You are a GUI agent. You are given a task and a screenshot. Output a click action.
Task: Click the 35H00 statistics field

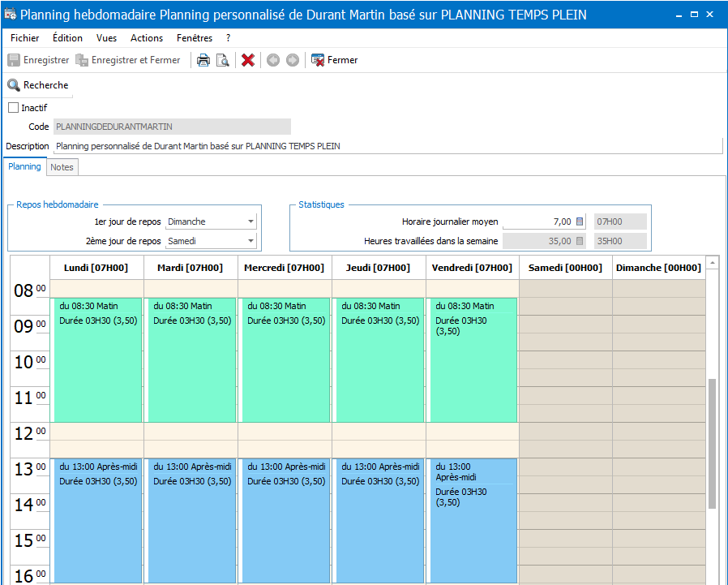[x=620, y=241]
